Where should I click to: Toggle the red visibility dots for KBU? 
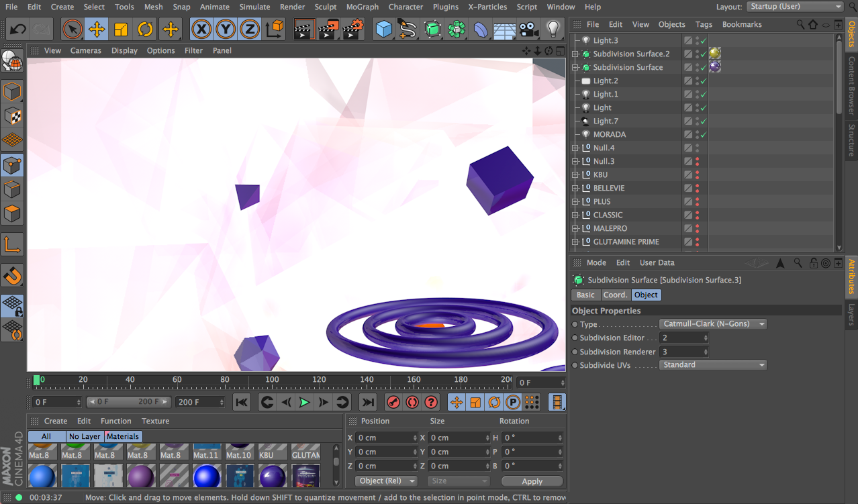(x=697, y=175)
